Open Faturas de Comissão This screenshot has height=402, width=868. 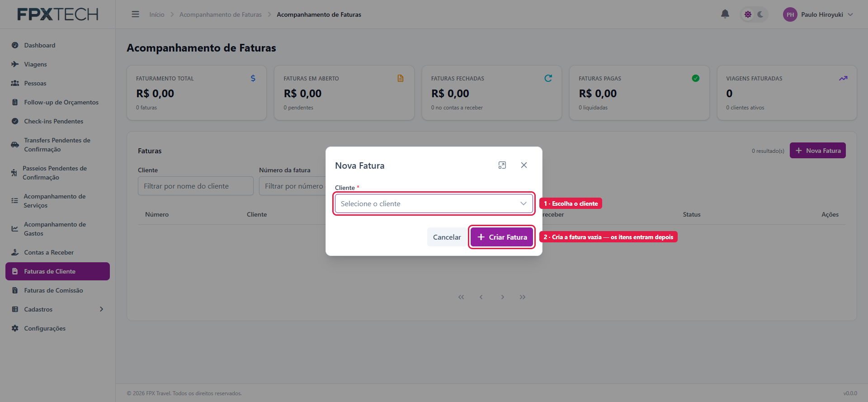[57, 290]
